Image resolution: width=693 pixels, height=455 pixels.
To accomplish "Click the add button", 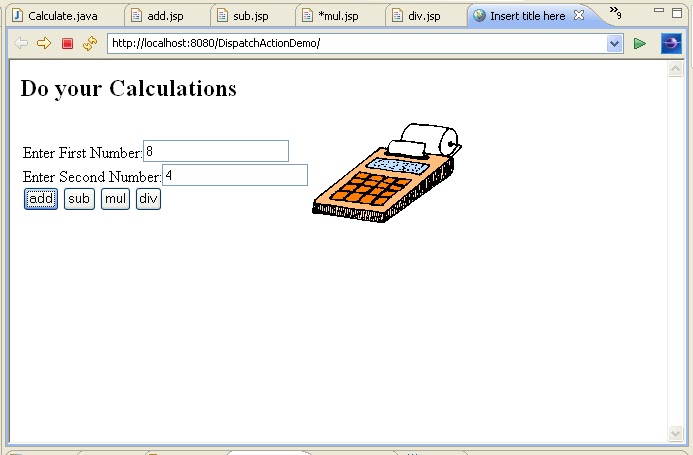I will (41, 199).
